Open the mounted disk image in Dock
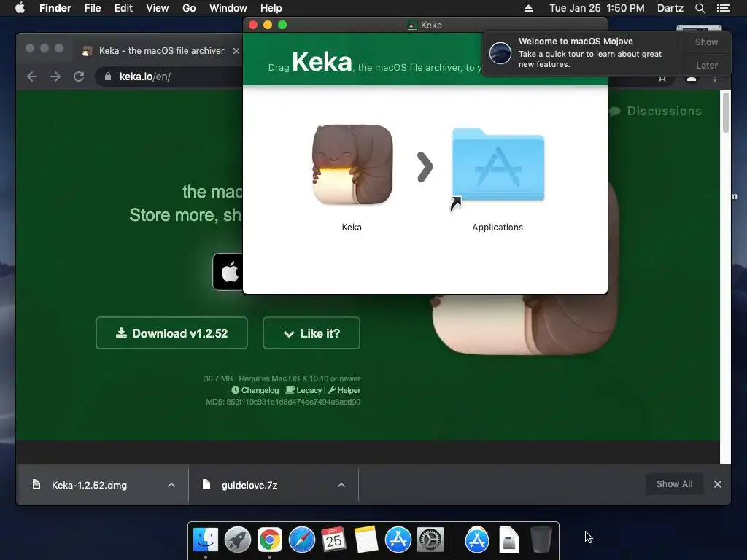This screenshot has width=747, height=560. coord(508,540)
